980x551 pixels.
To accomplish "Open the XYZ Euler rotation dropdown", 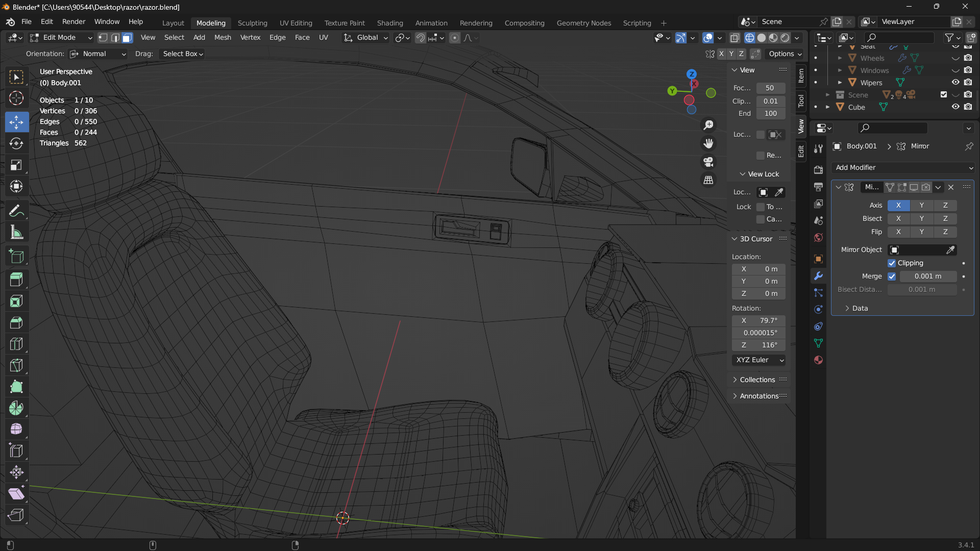I will [759, 360].
